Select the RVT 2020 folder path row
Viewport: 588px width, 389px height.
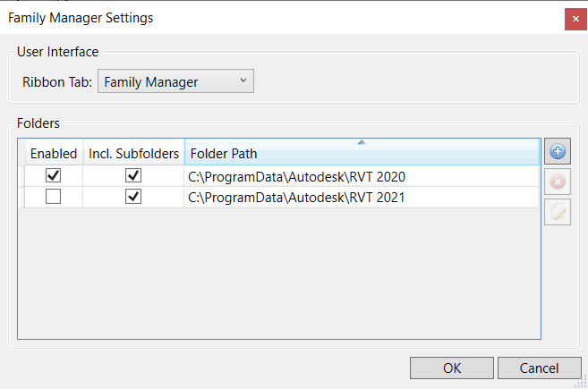[297, 176]
